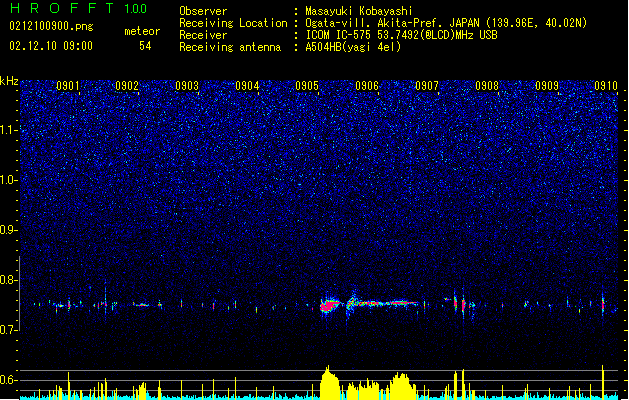Click the 0910 time marker
This screenshot has height=400, width=629.
606,86
